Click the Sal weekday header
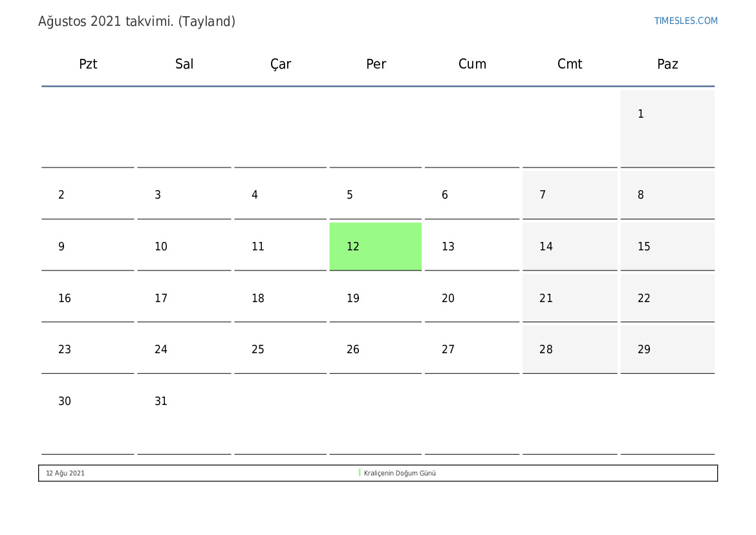Screen dimensions: 756x535 pos(184,64)
